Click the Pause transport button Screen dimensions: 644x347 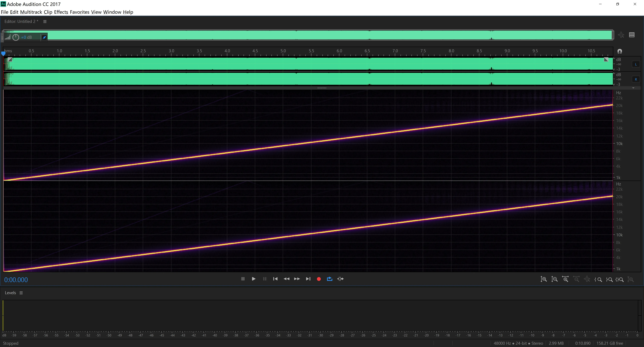tap(265, 279)
